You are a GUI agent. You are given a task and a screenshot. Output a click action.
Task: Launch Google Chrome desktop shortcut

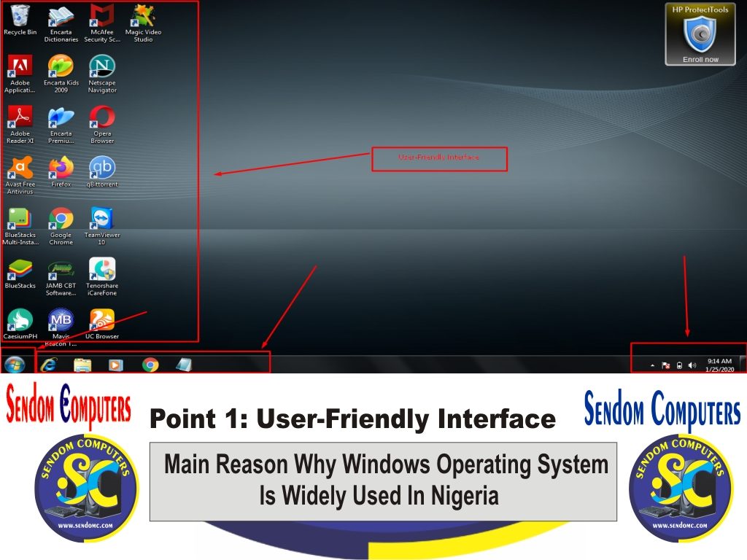(61, 226)
